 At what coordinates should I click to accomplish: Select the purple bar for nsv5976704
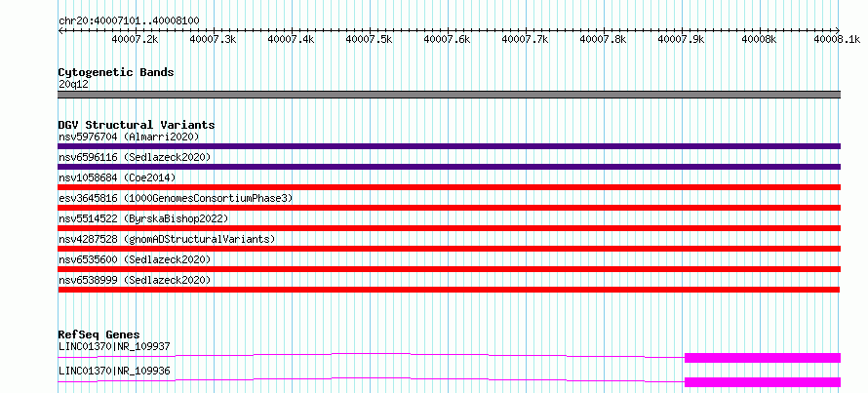point(450,146)
